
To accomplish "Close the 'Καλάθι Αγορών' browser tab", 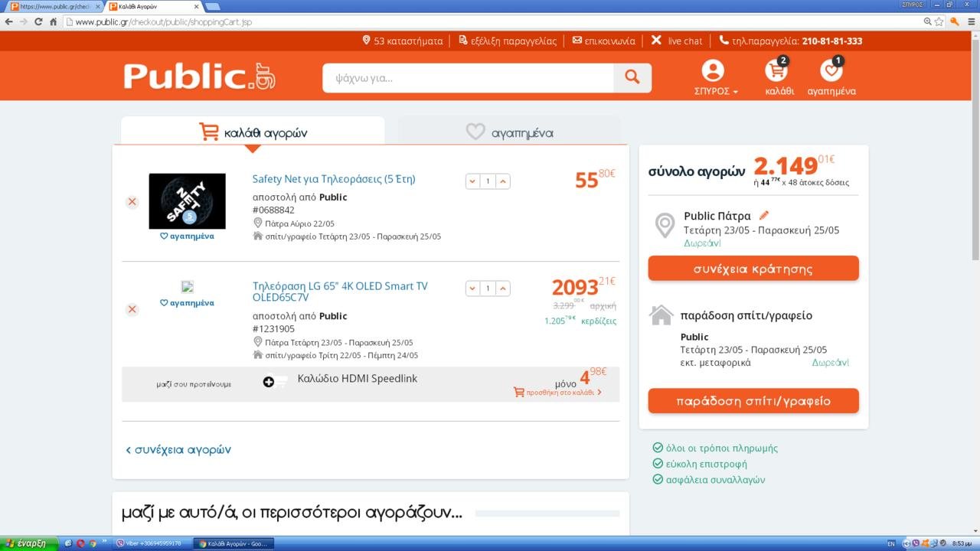I will click(x=196, y=6).
